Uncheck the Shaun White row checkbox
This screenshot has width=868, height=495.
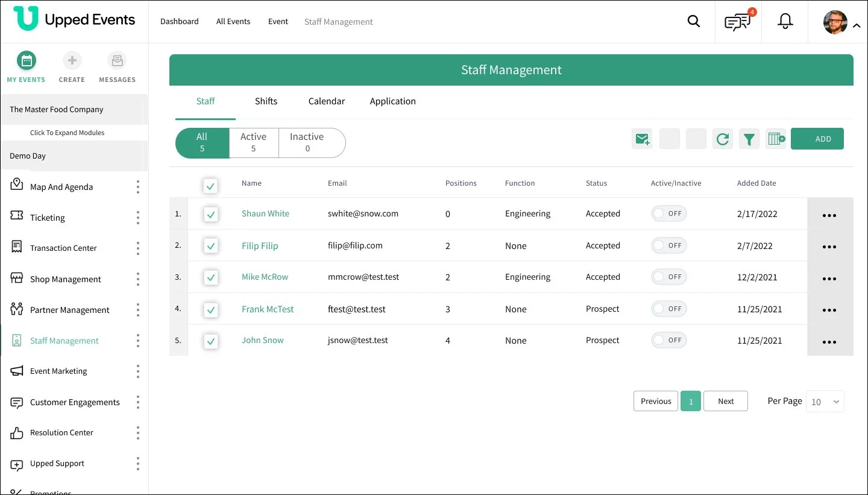point(210,214)
